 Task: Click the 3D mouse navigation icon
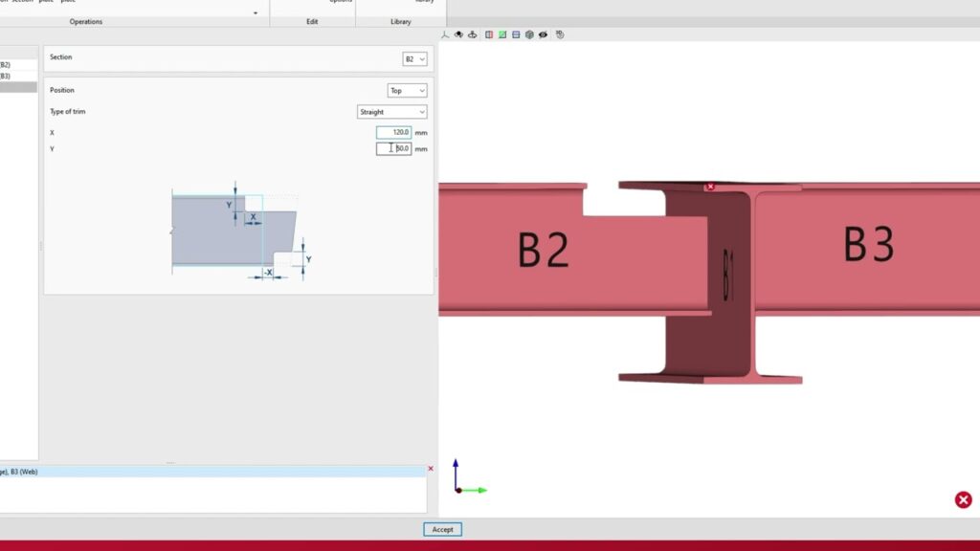coord(560,34)
